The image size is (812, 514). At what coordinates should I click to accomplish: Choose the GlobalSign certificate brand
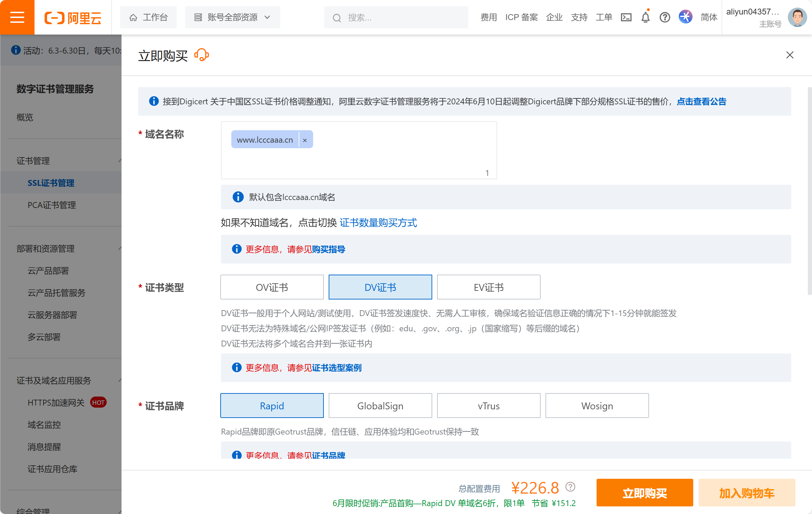click(x=380, y=406)
